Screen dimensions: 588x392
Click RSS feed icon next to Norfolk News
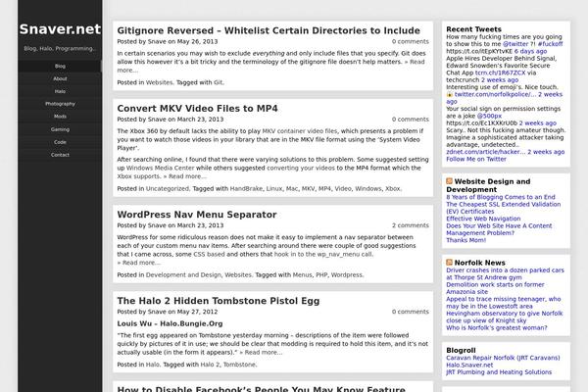pos(449,263)
